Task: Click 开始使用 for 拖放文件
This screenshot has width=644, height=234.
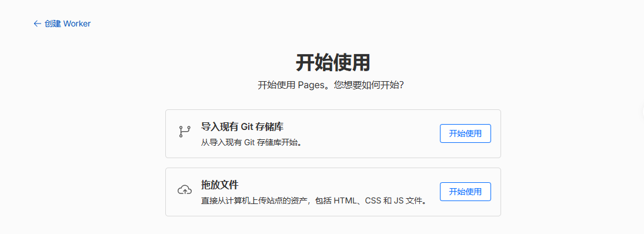Action: tap(465, 192)
